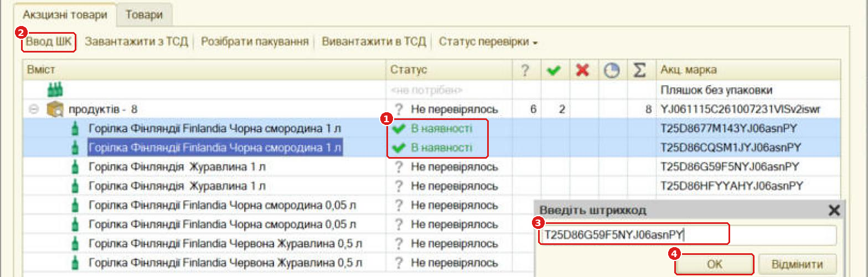Confirm barcode with OK button
Image resolution: width=868 pixels, height=277 pixels.
coord(715,264)
